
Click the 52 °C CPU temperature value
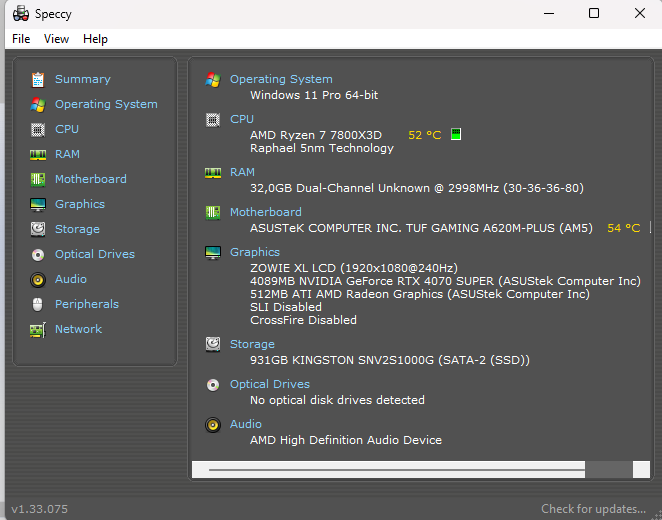coord(425,135)
